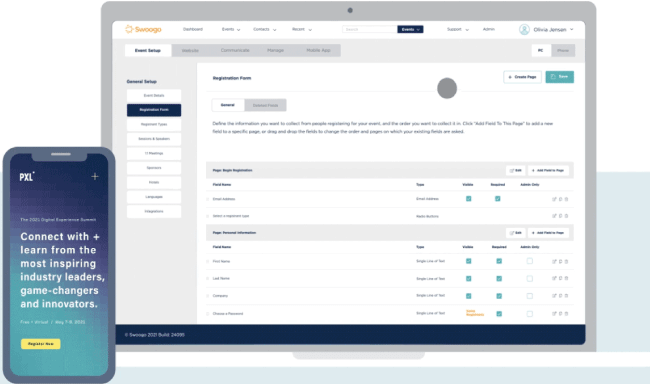Viewport: 650px width, 384px height.
Task: Click copy icon for First Name row
Action: (x=560, y=261)
